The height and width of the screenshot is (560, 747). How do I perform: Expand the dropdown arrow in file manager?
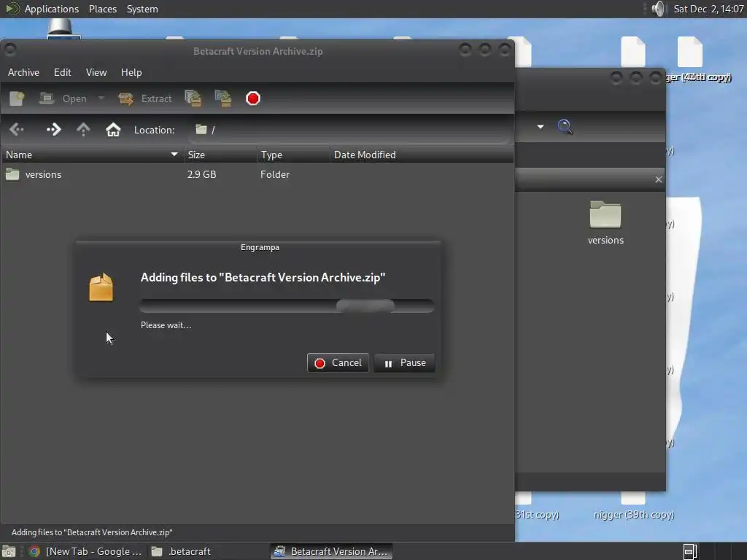click(x=541, y=127)
